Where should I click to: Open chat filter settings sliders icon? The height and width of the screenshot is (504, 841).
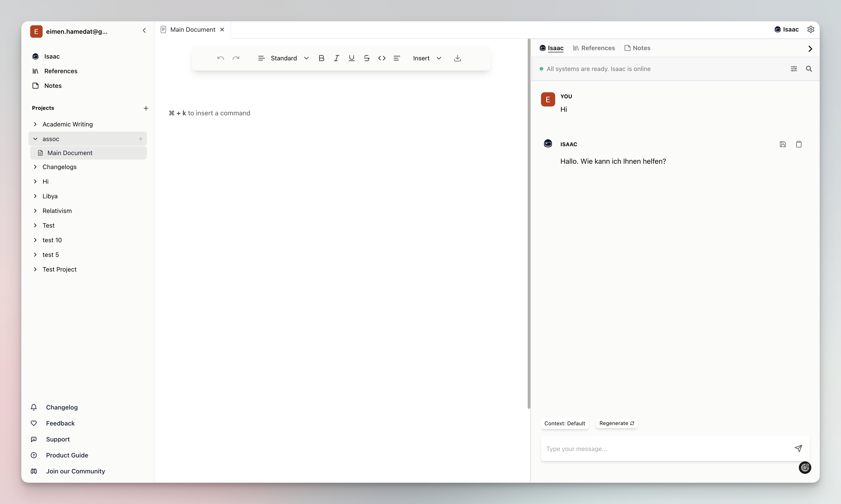pos(794,69)
